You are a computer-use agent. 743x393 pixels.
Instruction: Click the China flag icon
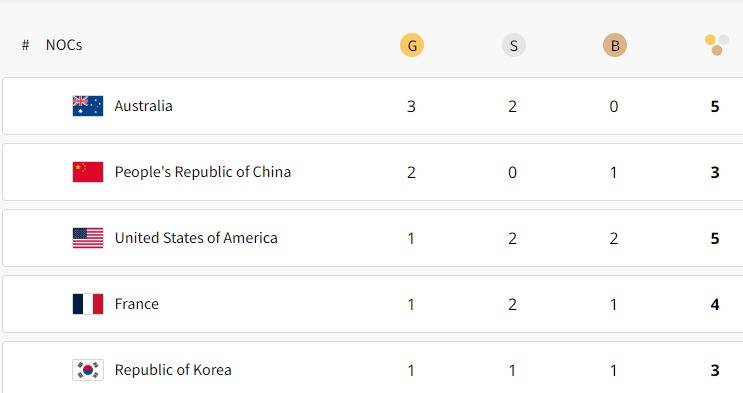tap(88, 172)
